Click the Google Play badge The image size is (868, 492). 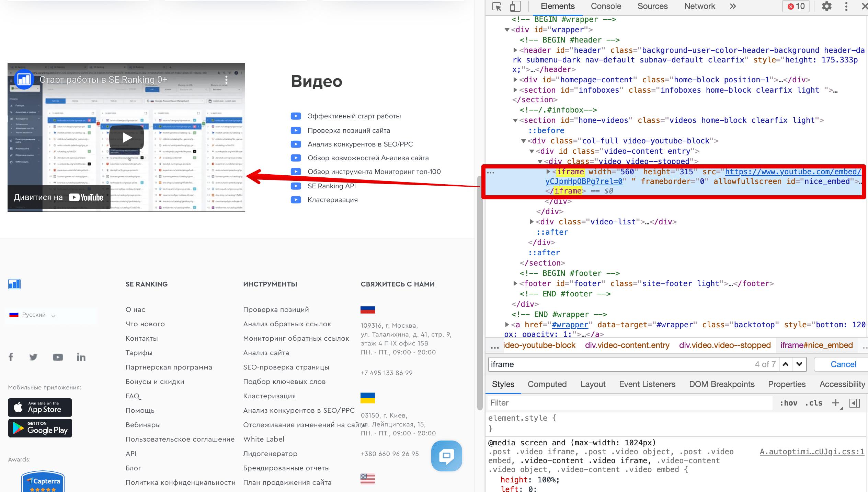[x=40, y=428]
